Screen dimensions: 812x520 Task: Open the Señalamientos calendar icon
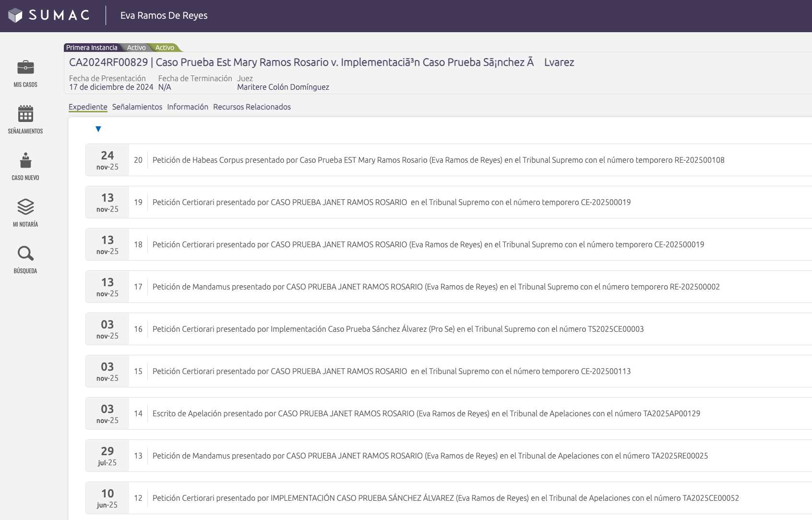click(x=25, y=114)
